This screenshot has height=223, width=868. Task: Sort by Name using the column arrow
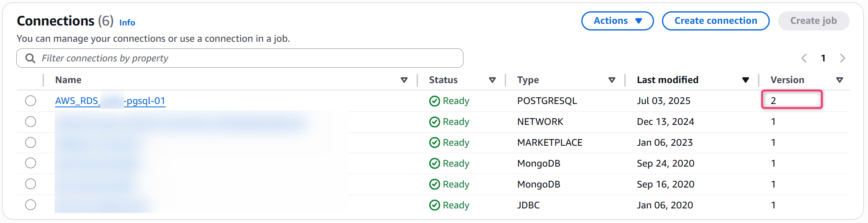(x=404, y=80)
